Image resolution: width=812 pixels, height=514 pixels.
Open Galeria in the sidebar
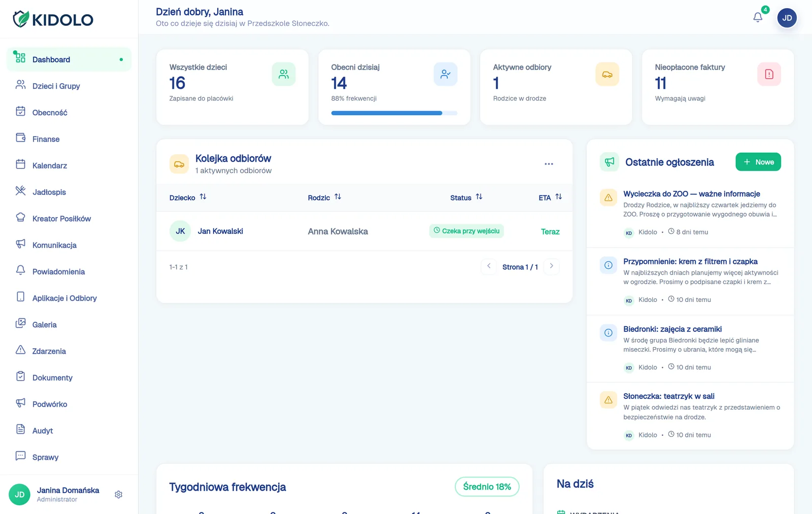pyautogui.click(x=69, y=324)
